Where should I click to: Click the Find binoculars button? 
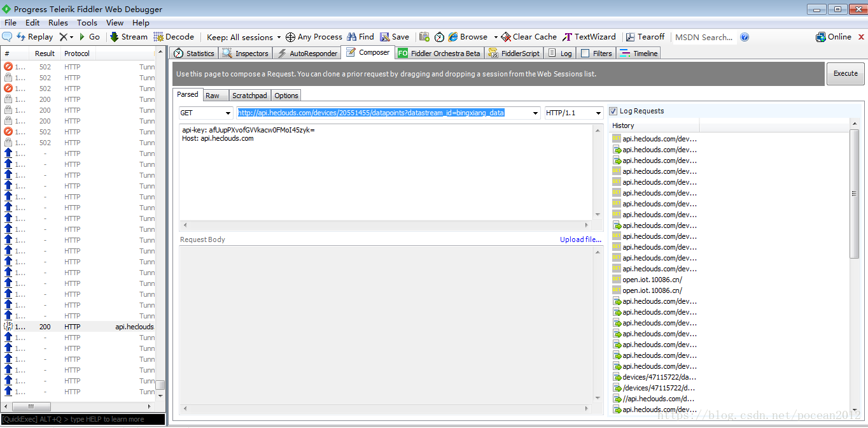coord(360,37)
